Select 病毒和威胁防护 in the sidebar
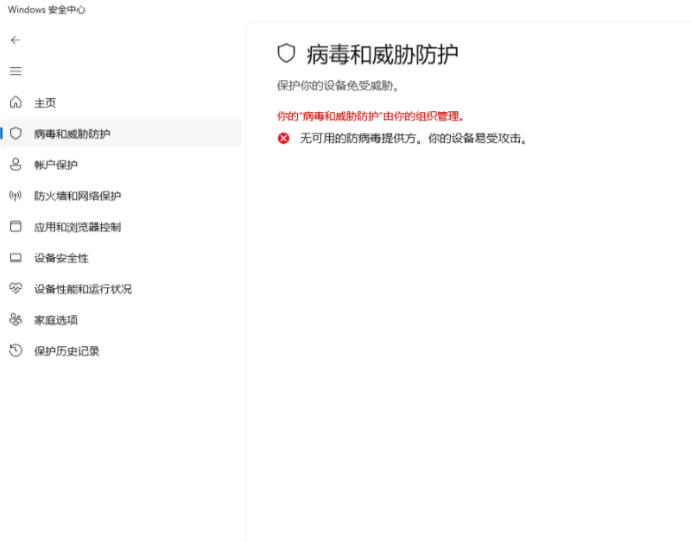The width and height of the screenshot is (692, 542). (121, 133)
